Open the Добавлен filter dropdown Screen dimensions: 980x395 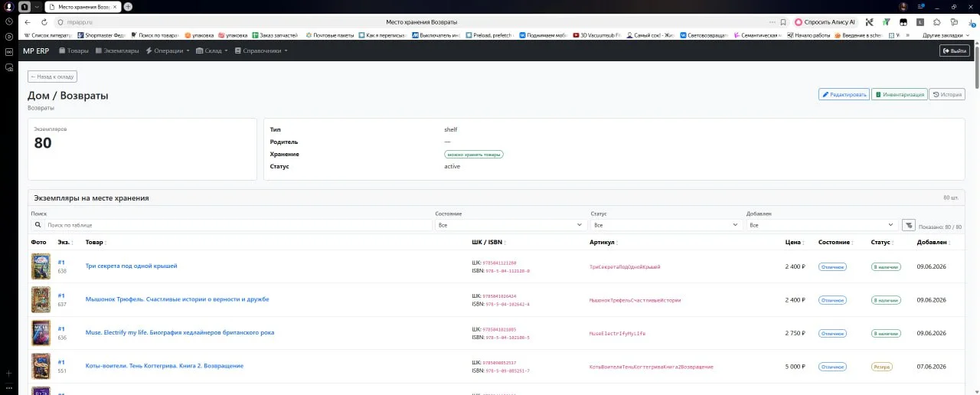coord(822,225)
